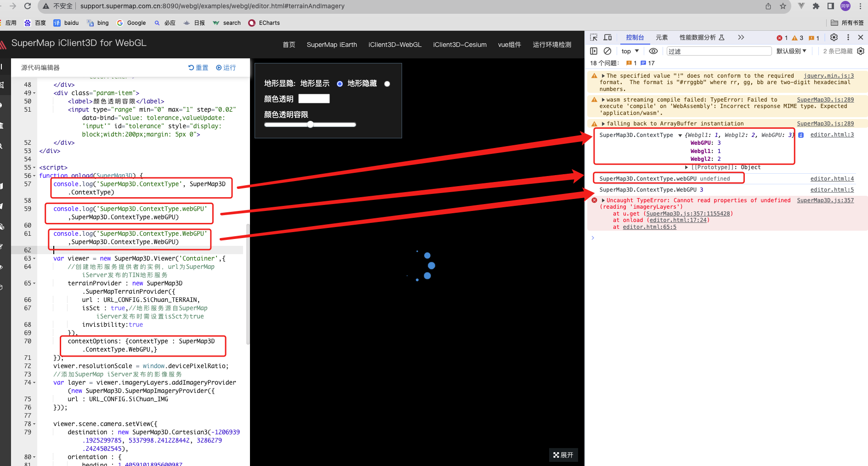Reload the page with the browser refresh icon

[28, 6]
